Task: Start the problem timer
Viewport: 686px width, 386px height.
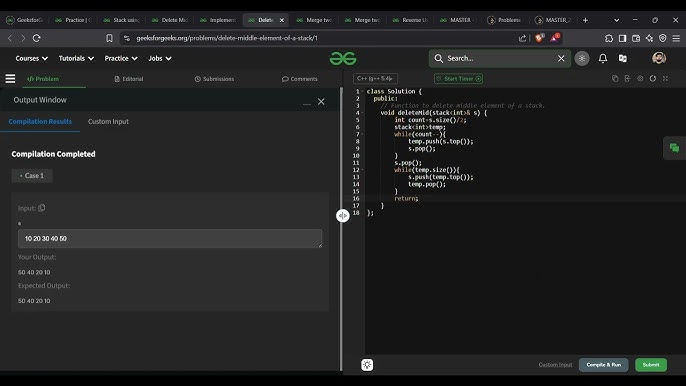Action: click(x=458, y=79)
